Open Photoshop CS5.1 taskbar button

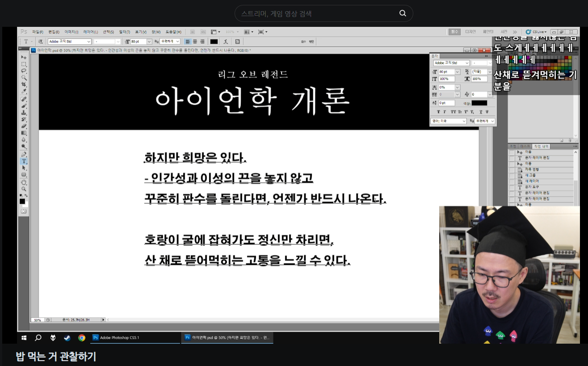click(135, 337)
